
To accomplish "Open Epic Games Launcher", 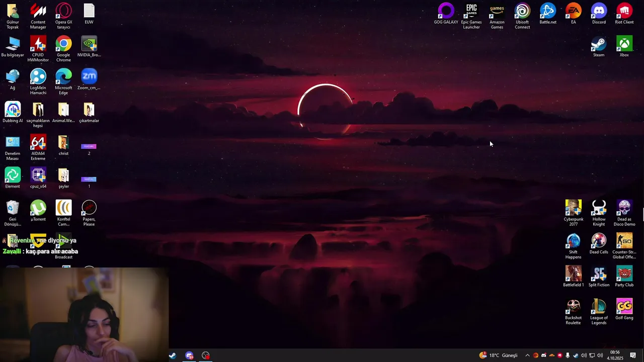I will click(x=471, y=16).
